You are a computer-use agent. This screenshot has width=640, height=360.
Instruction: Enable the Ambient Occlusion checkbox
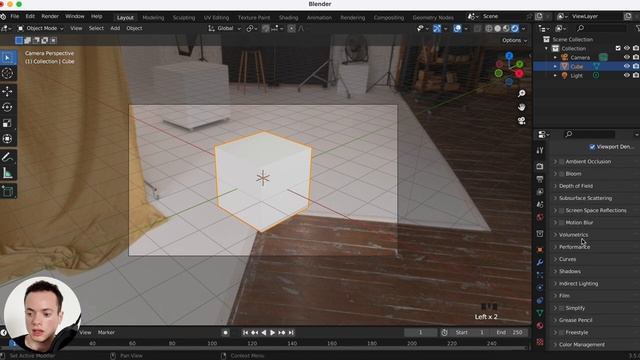point(562,162)
